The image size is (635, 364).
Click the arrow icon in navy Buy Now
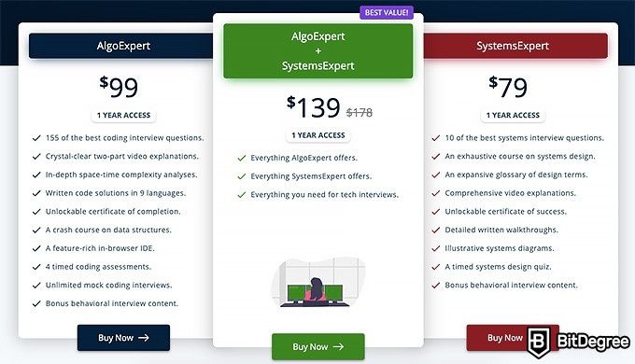pos(144,338)
